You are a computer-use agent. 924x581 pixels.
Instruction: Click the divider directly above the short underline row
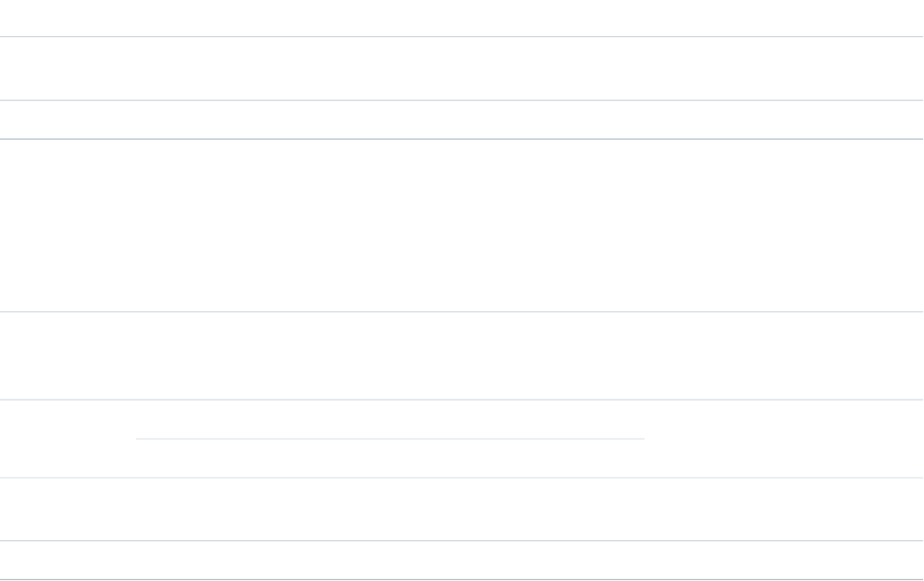462,399
